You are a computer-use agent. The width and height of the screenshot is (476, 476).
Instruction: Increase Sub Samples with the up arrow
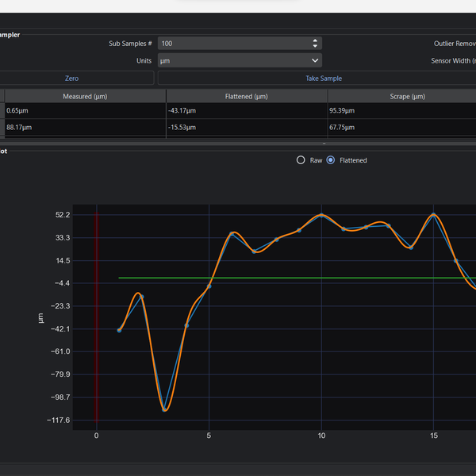(315, 40)
